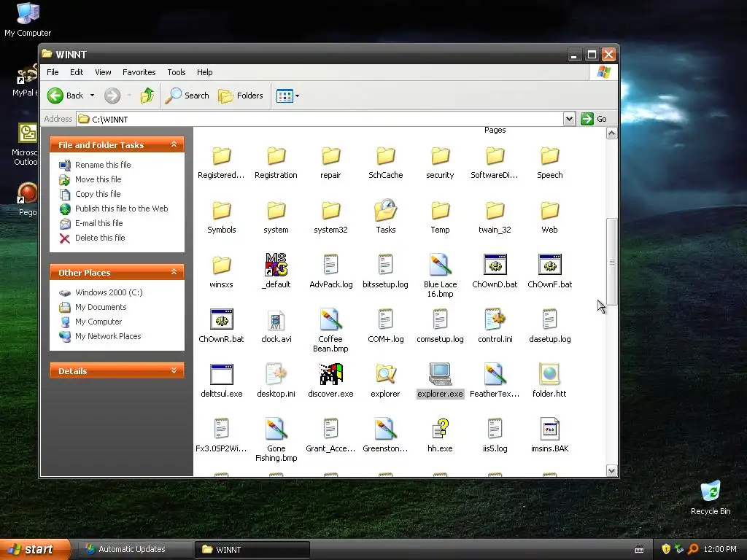
Task: Open My Network Places link
Action: pos(108,336)
